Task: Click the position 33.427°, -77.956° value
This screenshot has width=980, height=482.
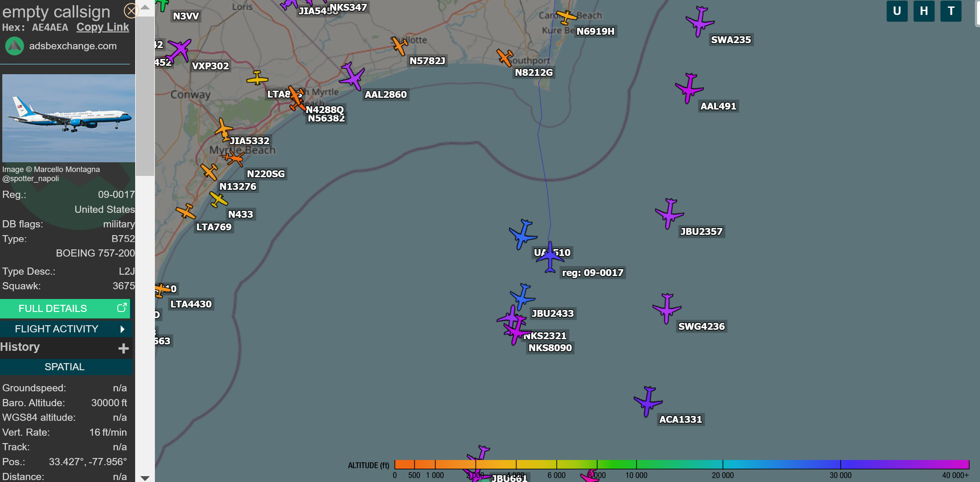Action: tap(87, 462)
